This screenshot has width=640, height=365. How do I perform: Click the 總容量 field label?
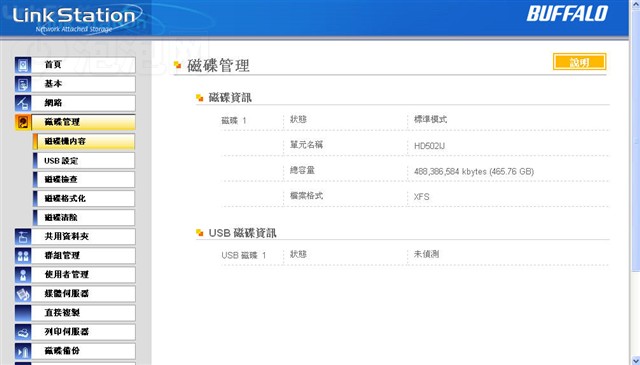(x=302, y=170)
